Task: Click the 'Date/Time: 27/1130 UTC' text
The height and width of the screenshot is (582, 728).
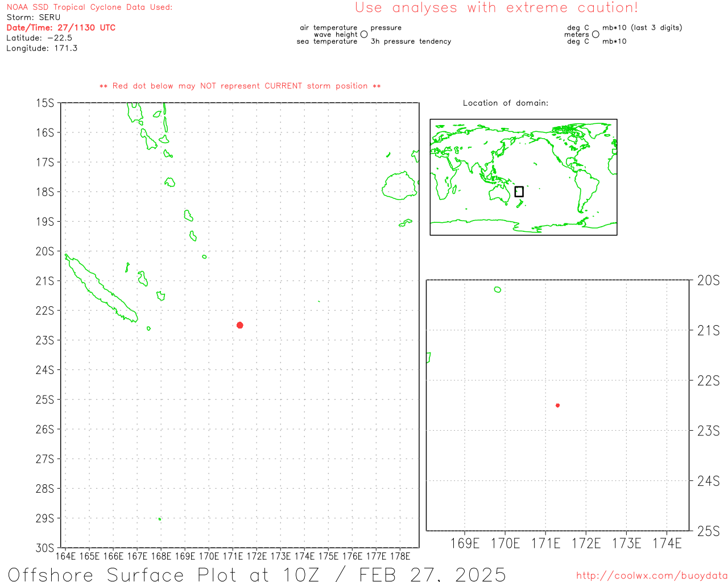Action: [x=61, y=27]
